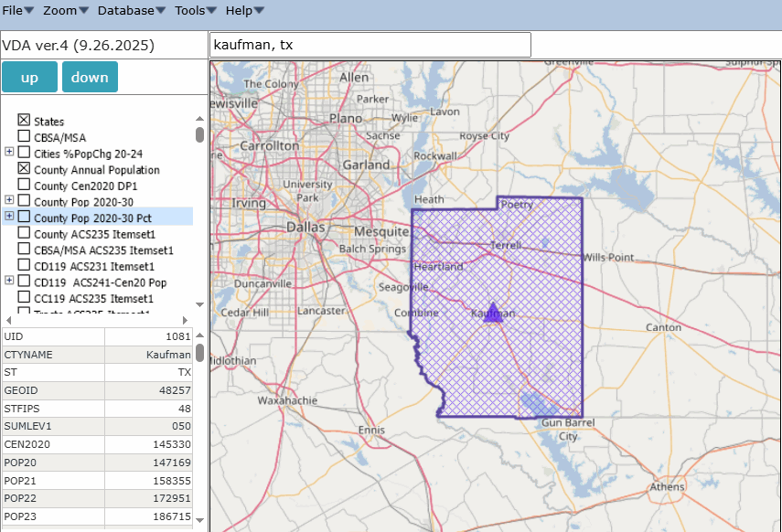Uncheck the States layer checkbox
The image size is (782, 532).
click(25, 121)
